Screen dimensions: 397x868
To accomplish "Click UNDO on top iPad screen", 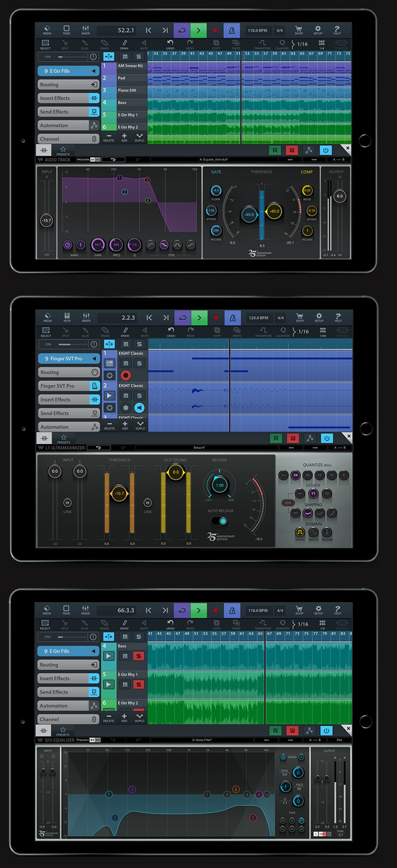I will [x=171, y=44].
